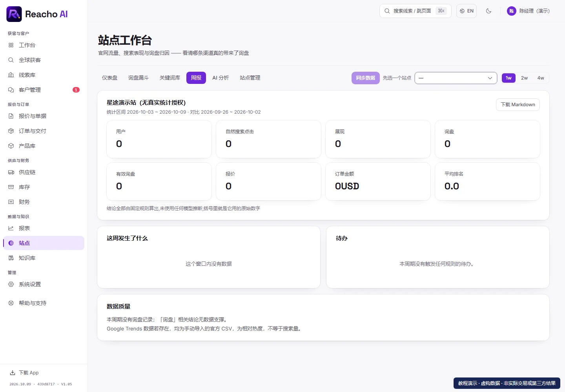Screen dimensions: 565x392
Task: Open the 产品库 cube icon
Action: point(11,146)
